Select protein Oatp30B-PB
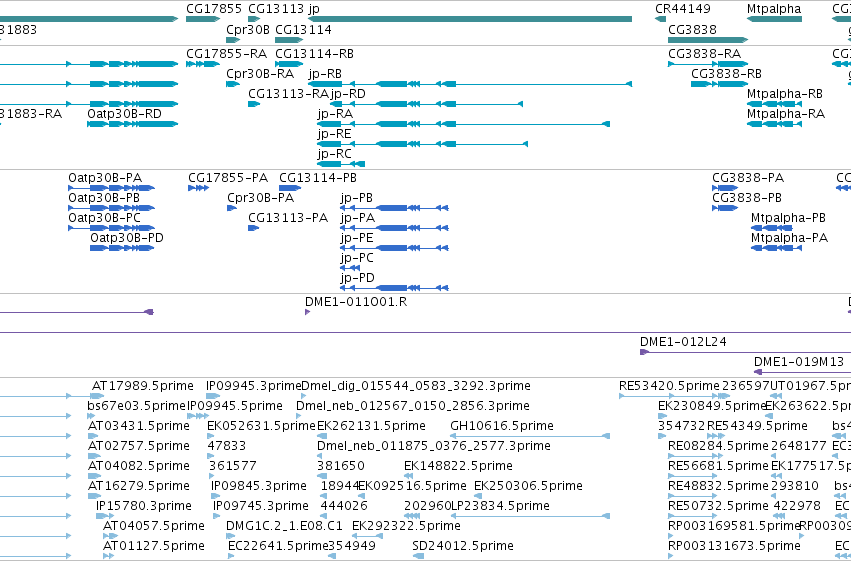 104,198
